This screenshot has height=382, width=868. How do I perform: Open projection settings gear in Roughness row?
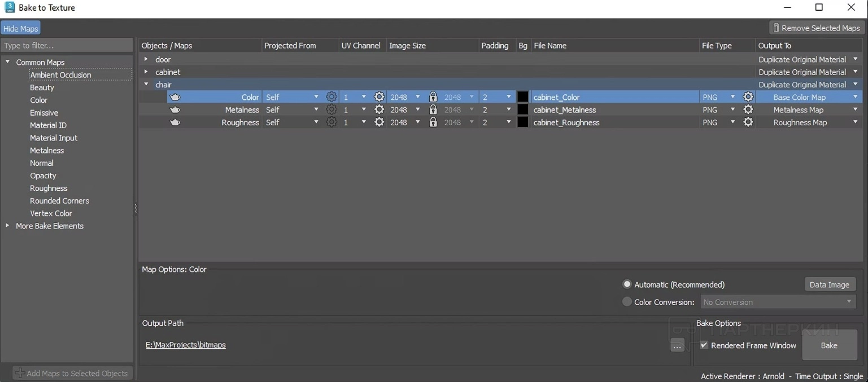(x=332, y=122)
